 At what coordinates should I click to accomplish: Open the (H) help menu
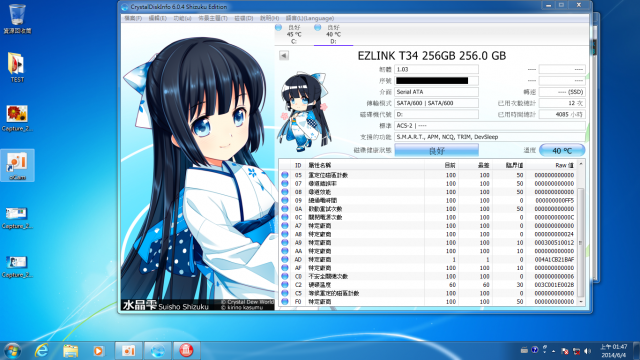[269, 18]
